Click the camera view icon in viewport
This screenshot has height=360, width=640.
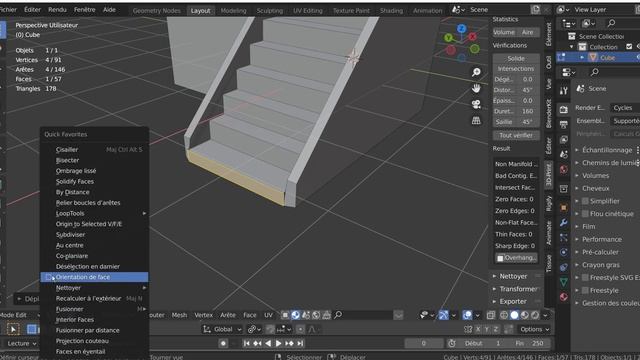click(x=476, y=104)
